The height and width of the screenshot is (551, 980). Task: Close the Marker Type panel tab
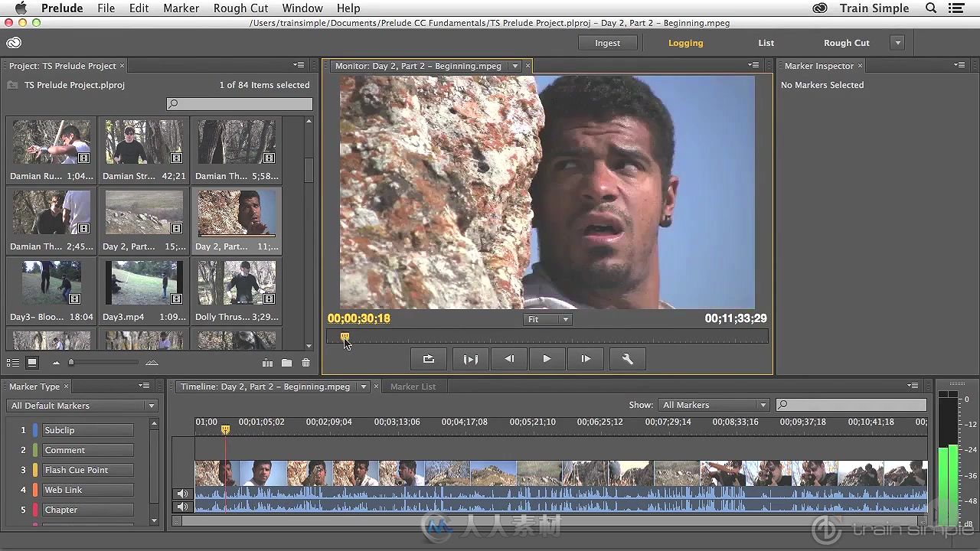[66, 386]
